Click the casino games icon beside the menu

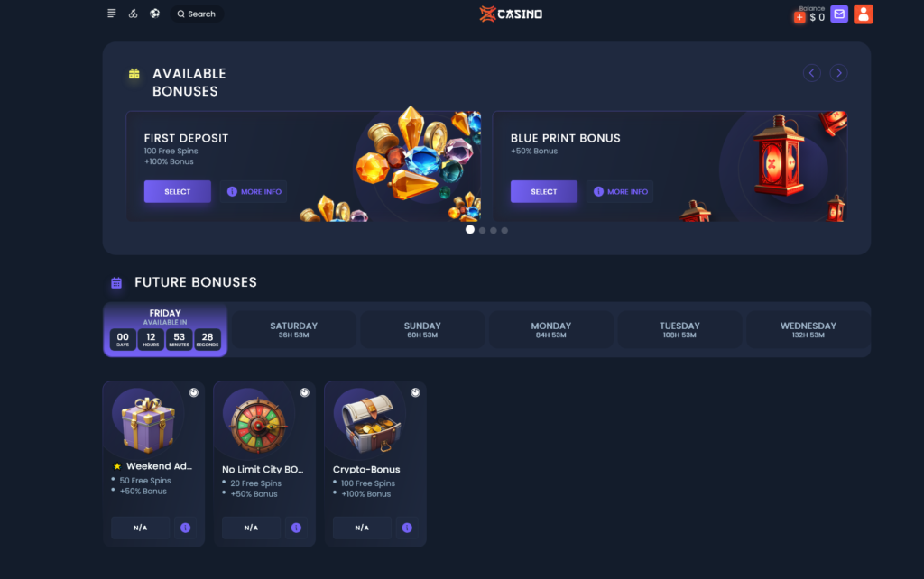tap(134, 14)
